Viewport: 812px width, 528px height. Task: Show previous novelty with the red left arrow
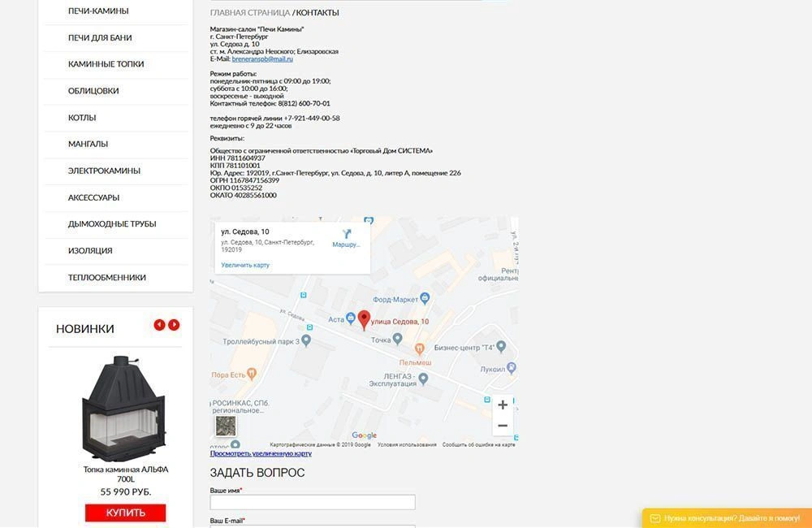159,323
